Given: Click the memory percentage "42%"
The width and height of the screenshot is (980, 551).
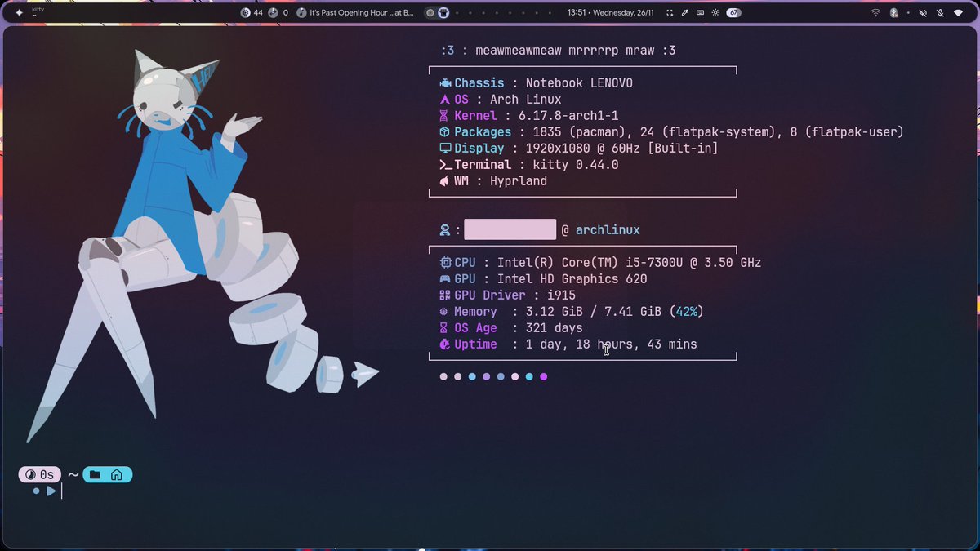Looking at the screenshot, I should pos(686,312).
